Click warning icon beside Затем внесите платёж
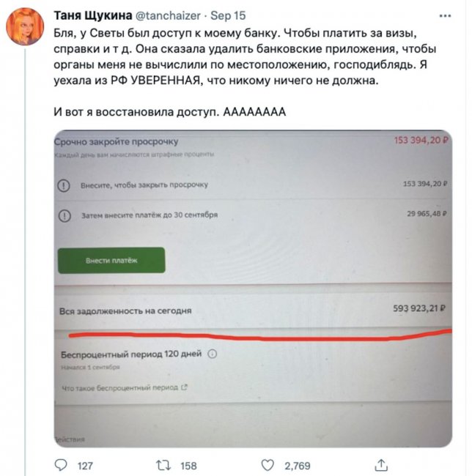Viewport: 472px width, 476px height. tap(64, 216)
